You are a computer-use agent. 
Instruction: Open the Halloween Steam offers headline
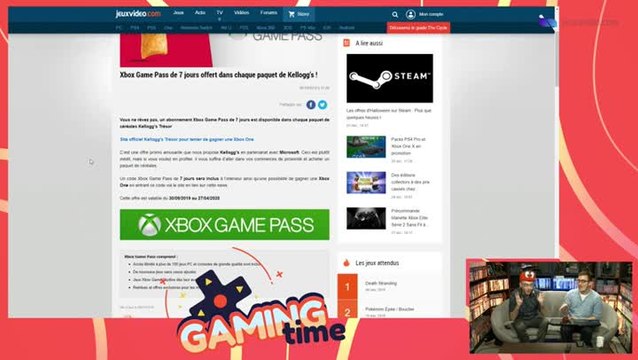[x=389, y=114]
